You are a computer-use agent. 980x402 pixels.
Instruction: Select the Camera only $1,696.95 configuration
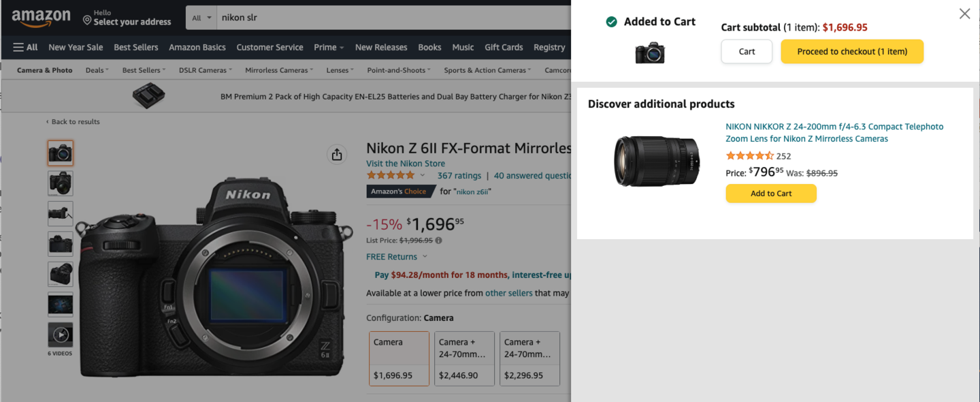[x=399, y=358]
